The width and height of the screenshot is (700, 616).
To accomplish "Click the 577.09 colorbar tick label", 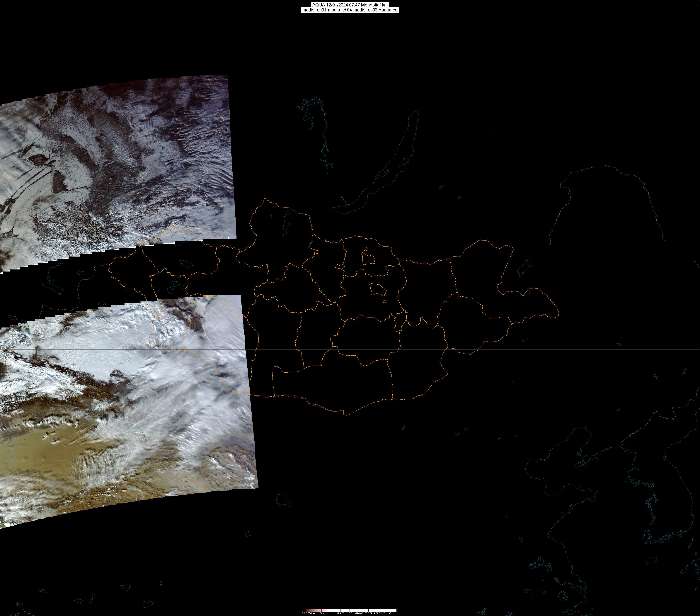I will (x=369, y=613).
